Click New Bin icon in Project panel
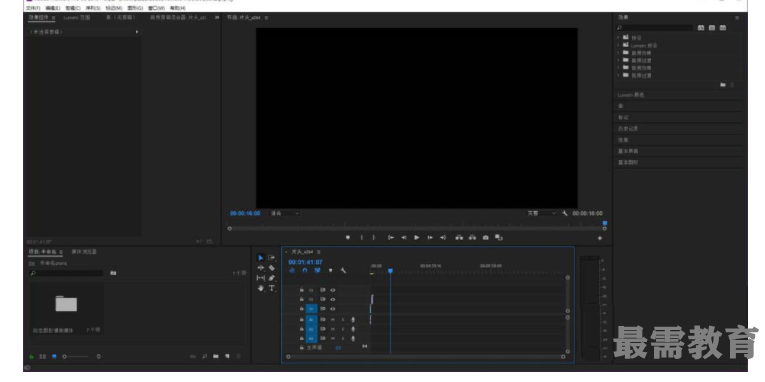Viewport: 765px width, 382px height. point(216,357)
